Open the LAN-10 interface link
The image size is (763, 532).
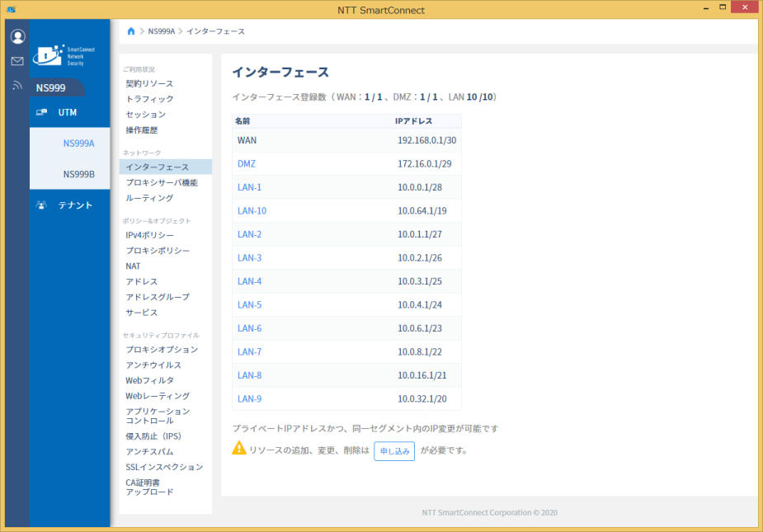pos(252,211)
